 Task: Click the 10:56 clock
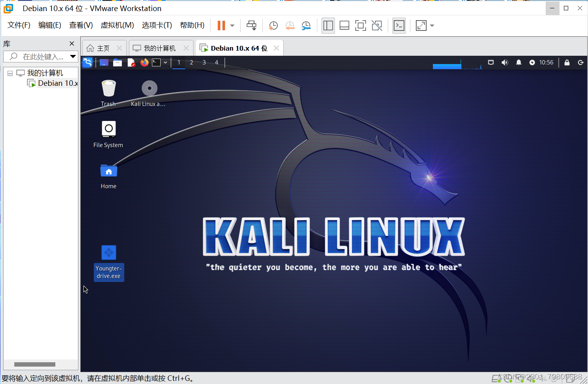tap(546, 62)
